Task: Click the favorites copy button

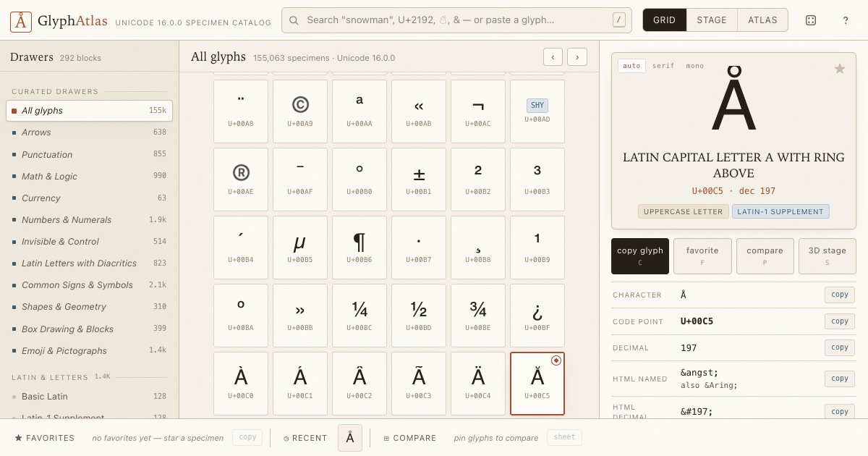Action: click(247, 438)
